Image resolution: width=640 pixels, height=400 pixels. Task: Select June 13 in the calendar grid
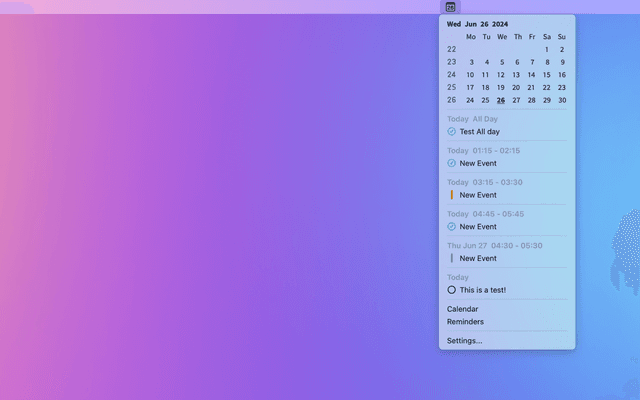[516, 75]
